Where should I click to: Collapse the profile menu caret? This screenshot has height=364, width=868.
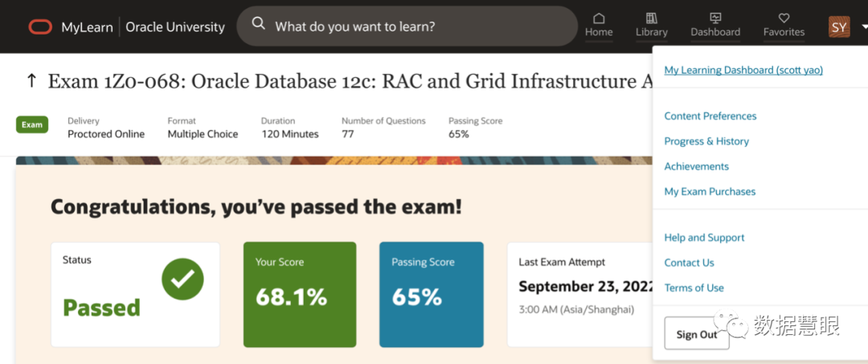pyautogui.click(x=864, y=27)
